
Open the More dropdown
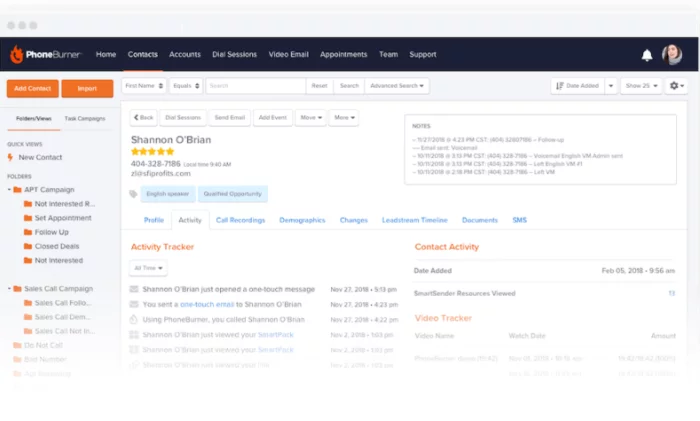(344, 118)
